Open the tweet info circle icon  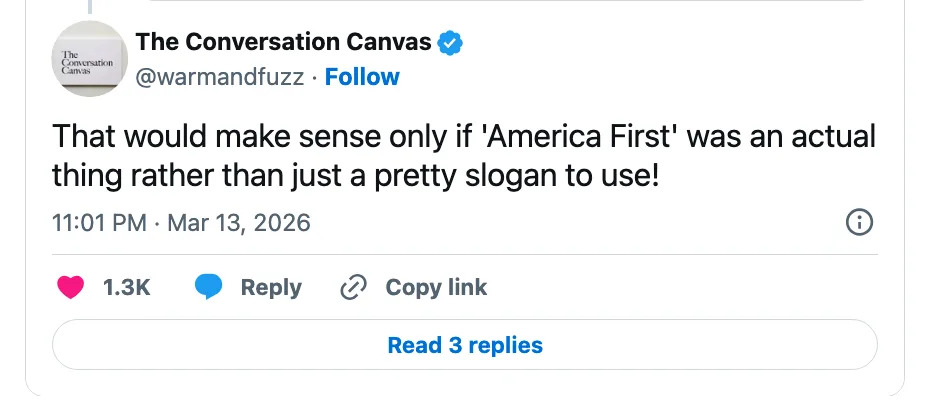point(859,222)
